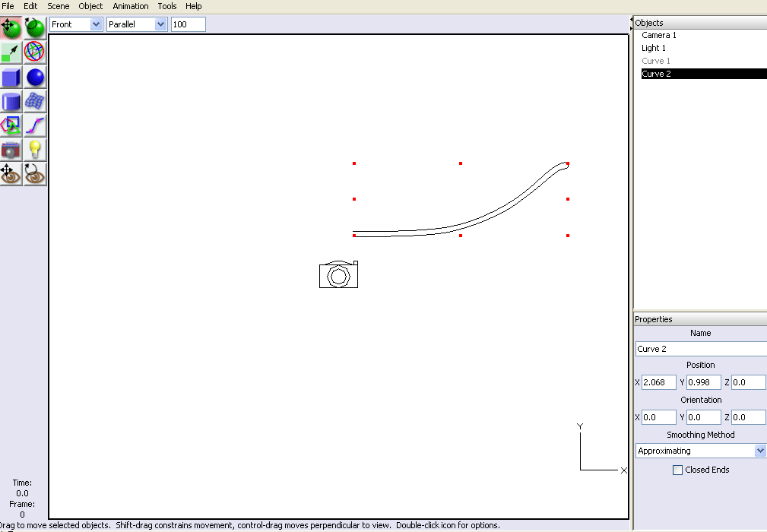Choose the Create Cube tool
The image size is (767, 532).
click(x=11, y=77)
